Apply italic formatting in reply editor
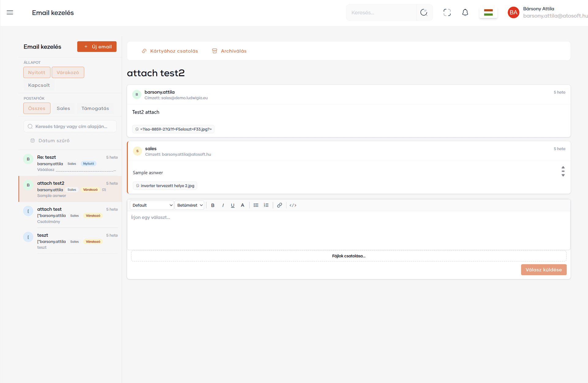 click(223, 205)
